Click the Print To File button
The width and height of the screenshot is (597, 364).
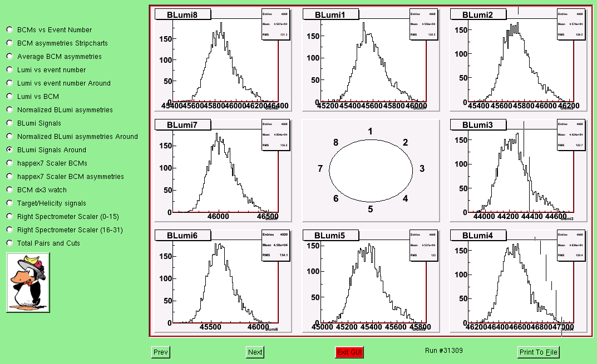[x=539, y=352]
